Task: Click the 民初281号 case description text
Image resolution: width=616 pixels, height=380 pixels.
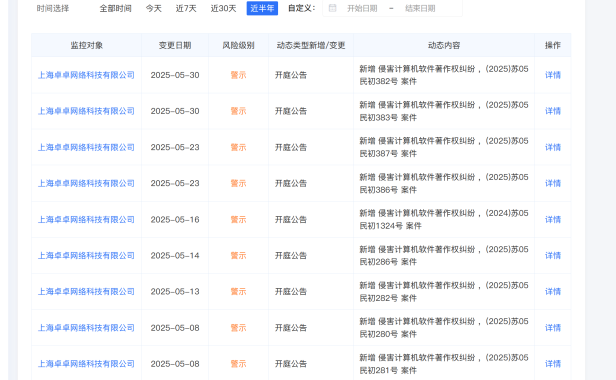Action: (x=444, y=364)
